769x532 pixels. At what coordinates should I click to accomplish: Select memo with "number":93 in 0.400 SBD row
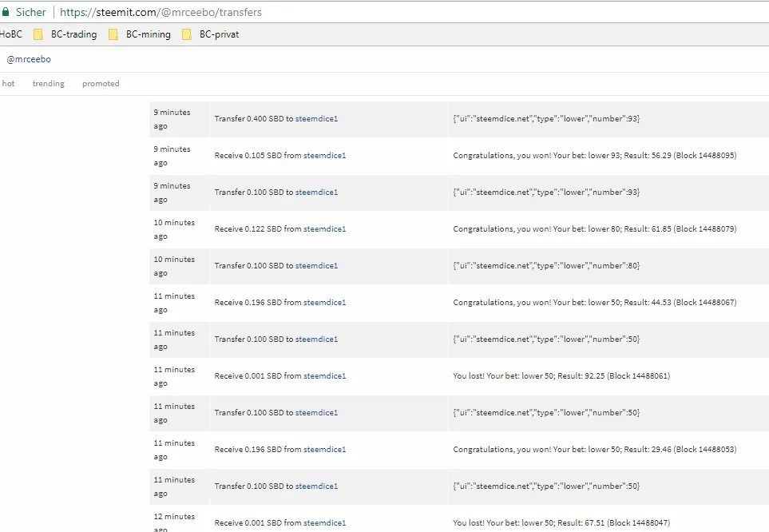pyautogui.click(x=546, y=119)
